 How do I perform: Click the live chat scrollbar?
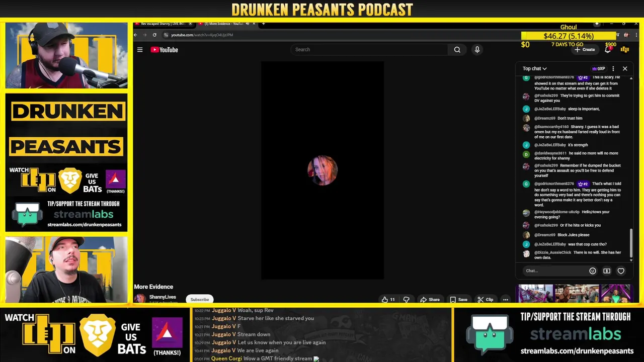tap(631, 244)
